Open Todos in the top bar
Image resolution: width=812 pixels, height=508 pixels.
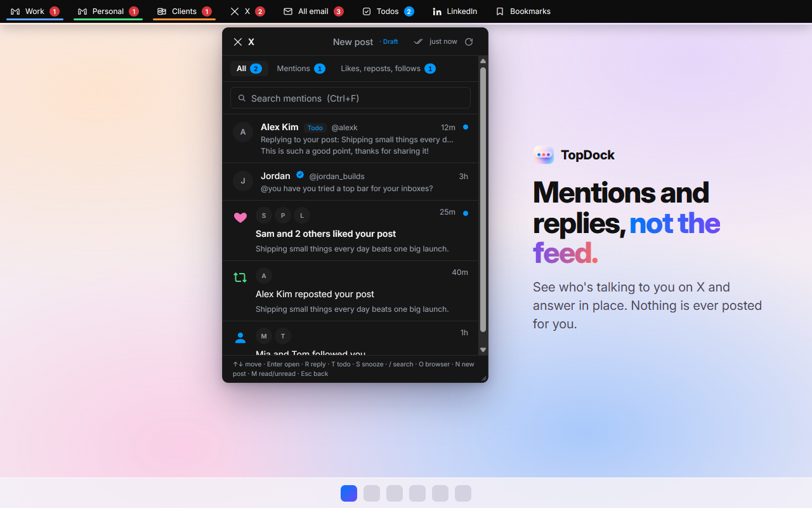point(388,11)
